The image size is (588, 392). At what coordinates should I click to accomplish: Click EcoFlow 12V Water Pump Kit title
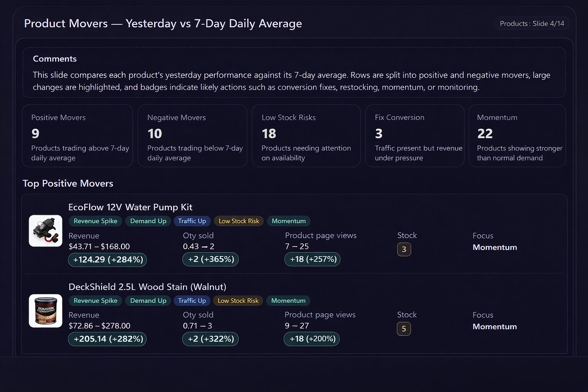(130, 207)
